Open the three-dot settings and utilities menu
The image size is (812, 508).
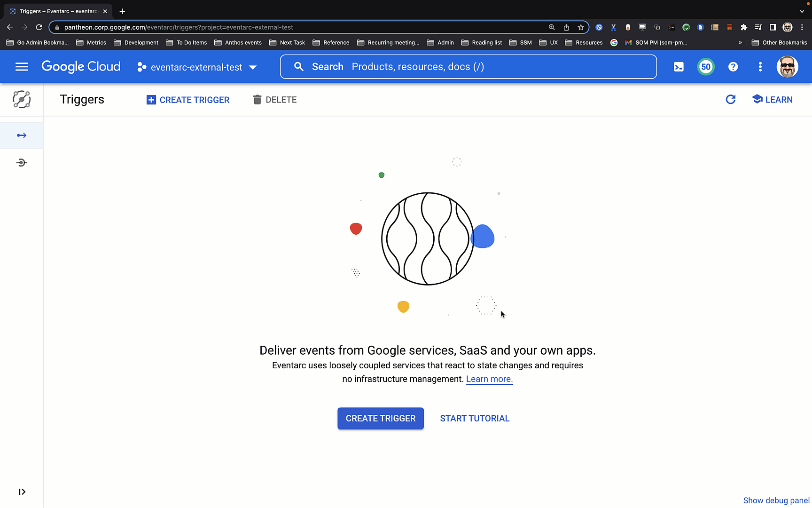pyautogui.click(x=760, y=67)
